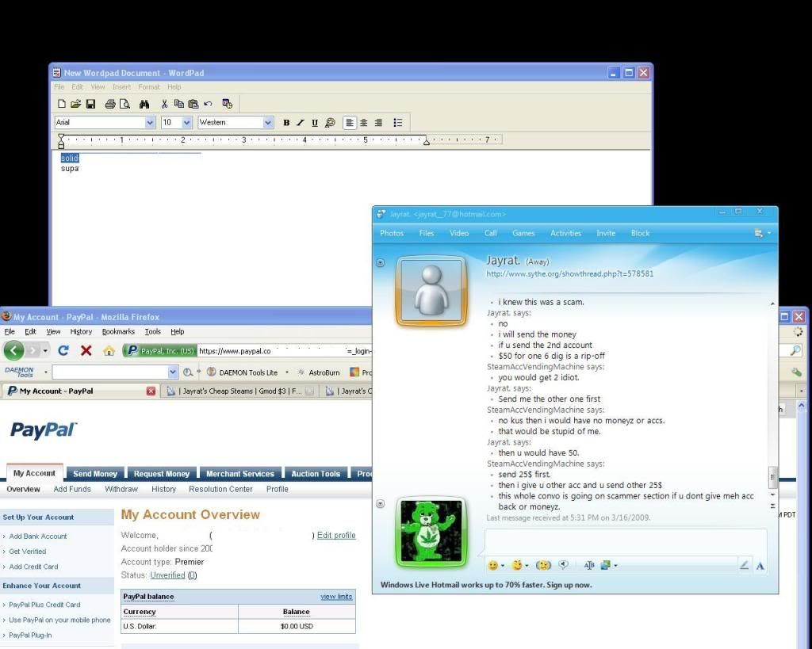The image size is (812, 649).
Task: Click the Withdraw subtab
Action: [121, 489]
